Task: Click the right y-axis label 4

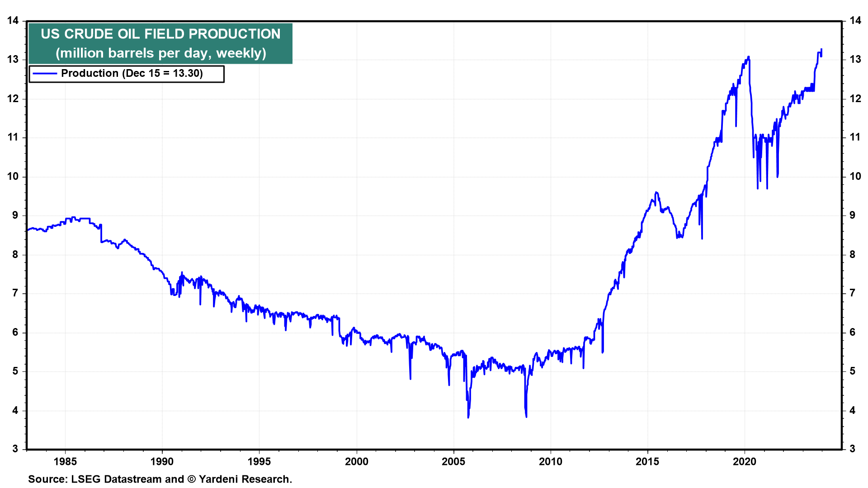Action: (852, 410)
